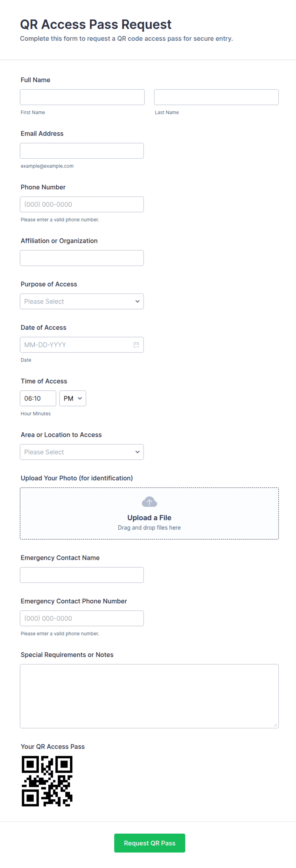Click the 06:10 time input box

(38, 398)
